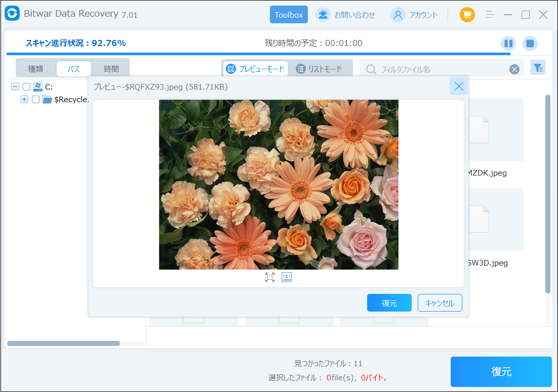Open the shopping cart icon
Image resolution: width=558 pixels, height=392 pixels.
pos(467,15)
